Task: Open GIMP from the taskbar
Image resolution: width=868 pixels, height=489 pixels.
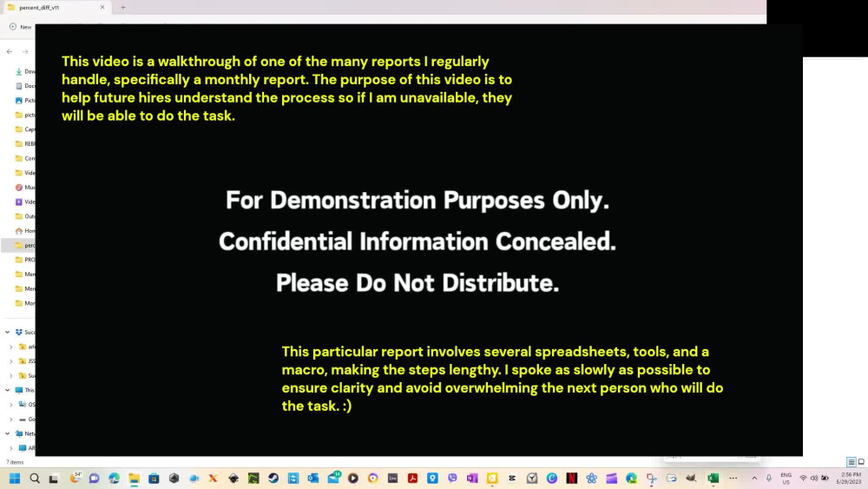Action: (x=691, y=479)
